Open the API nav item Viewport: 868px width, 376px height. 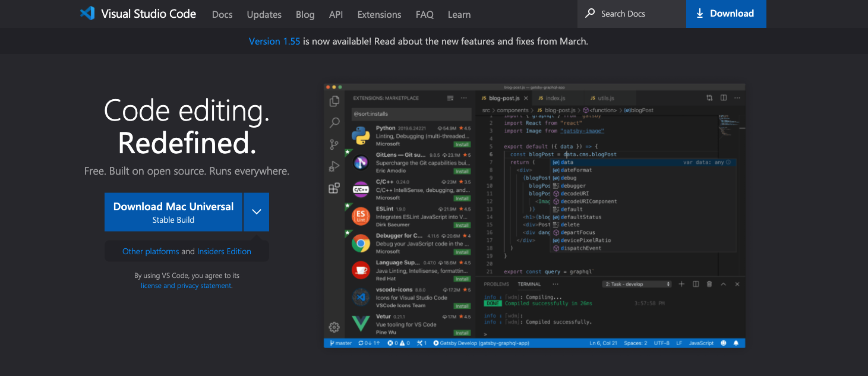[336, 14]
